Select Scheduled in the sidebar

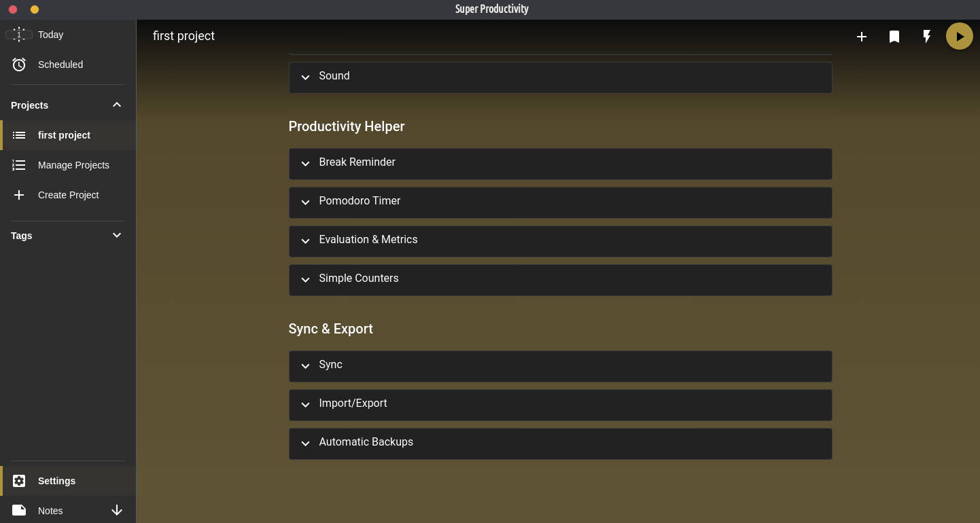click(68, 65)
